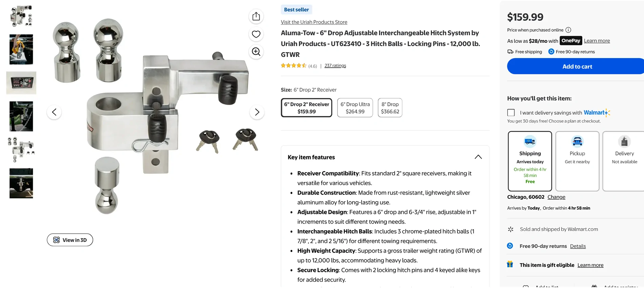Select the third product thumbnail in sidebar
The width and height of the screenshot is (644, 293).
click(x=21, y=83)
